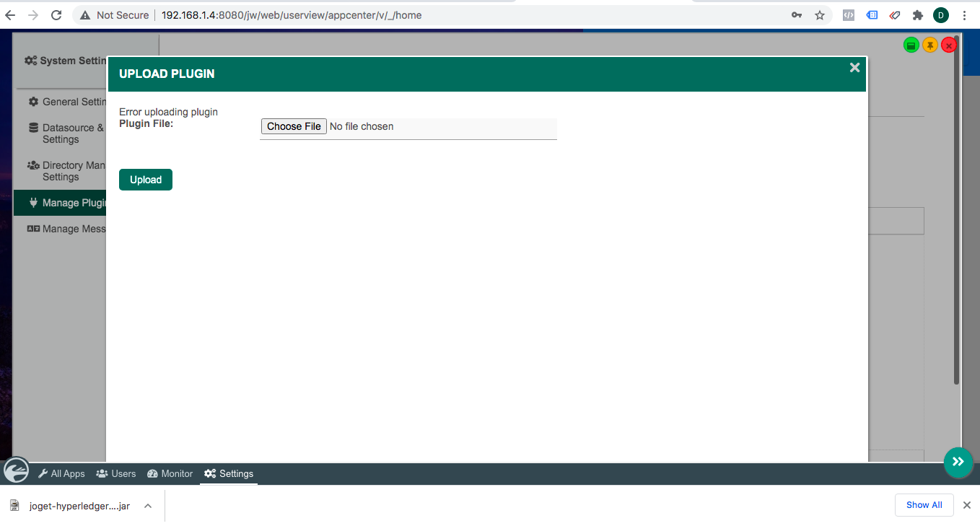Click the address bar URL
The image size is (980, 526).
coord(291,15)
